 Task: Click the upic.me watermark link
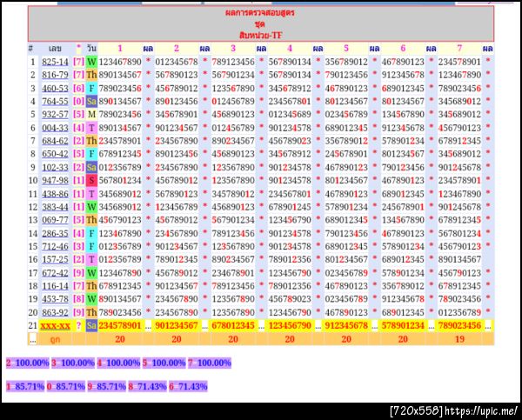tap(481, 411)
